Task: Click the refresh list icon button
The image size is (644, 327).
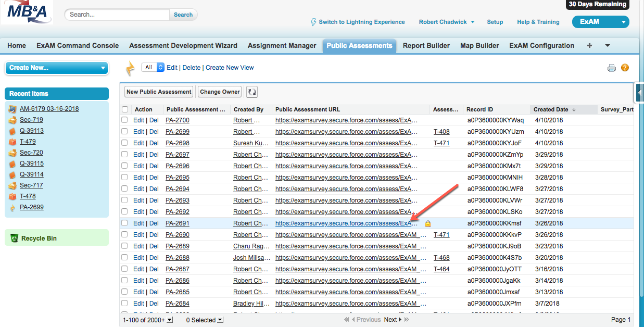Action: coord(252,92)
